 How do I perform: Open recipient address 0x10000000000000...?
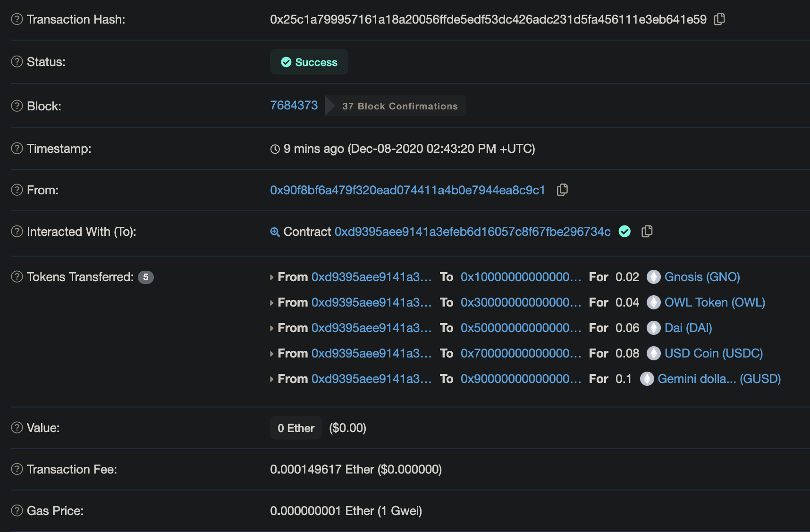(521, 277)
